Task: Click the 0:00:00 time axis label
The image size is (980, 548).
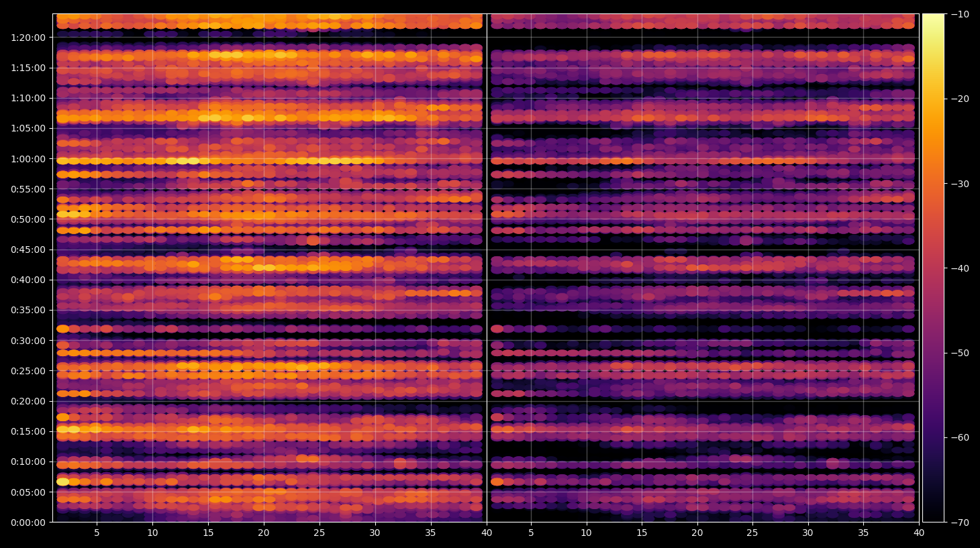Action: pyautogui.click(x=28, y=523)
